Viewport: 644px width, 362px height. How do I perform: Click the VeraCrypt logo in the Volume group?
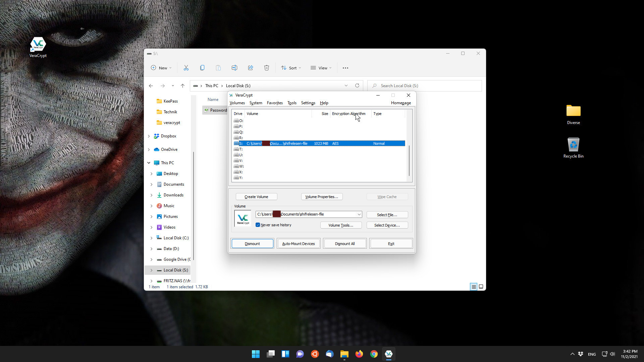(243, 219)
